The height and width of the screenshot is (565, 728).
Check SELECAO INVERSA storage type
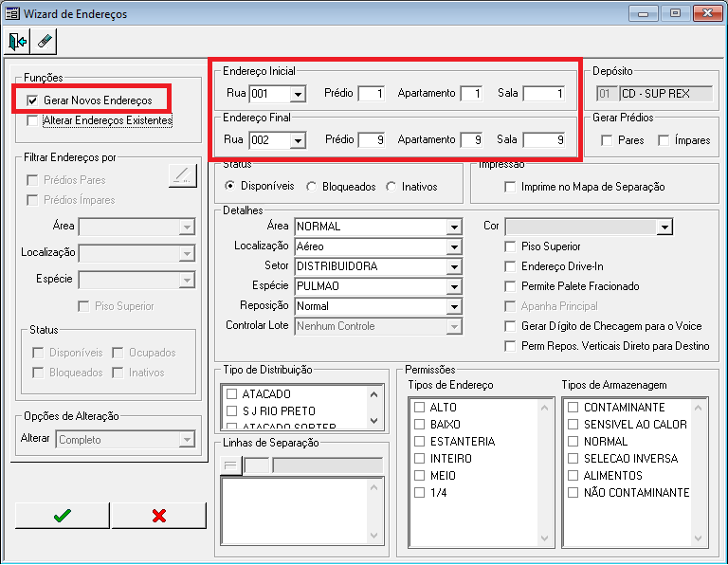(573, 459)
